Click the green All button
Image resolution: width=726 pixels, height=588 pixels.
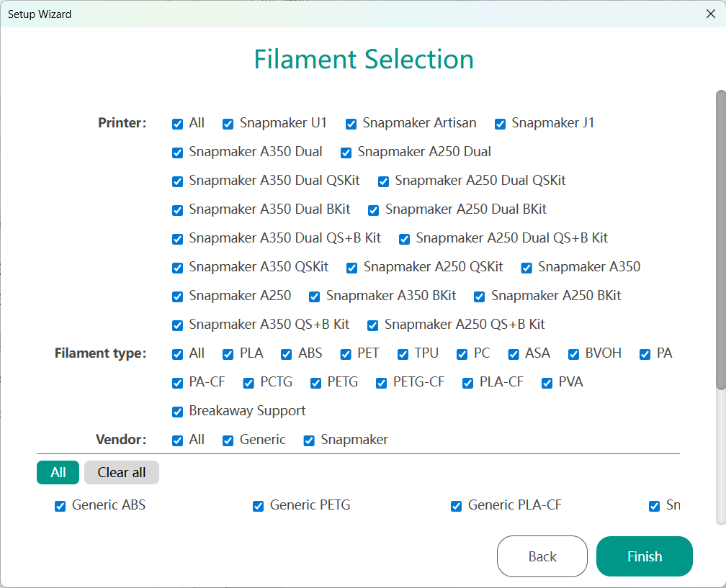pyautogui.click(x=58, y=472)
